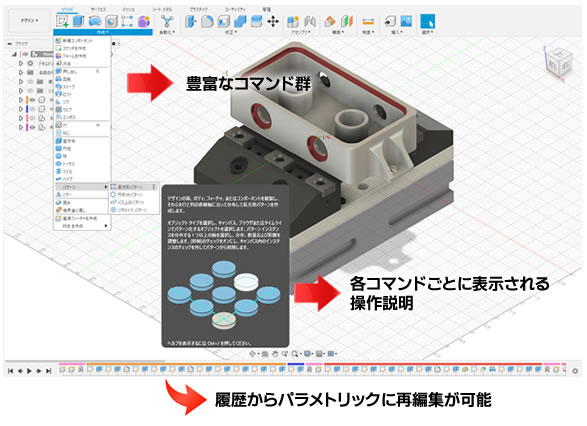Image resolution: width=587 pixels, height=426 pixels.
Task: Select the Move/Copy four-arrow icon
Action: click(273, 22)
